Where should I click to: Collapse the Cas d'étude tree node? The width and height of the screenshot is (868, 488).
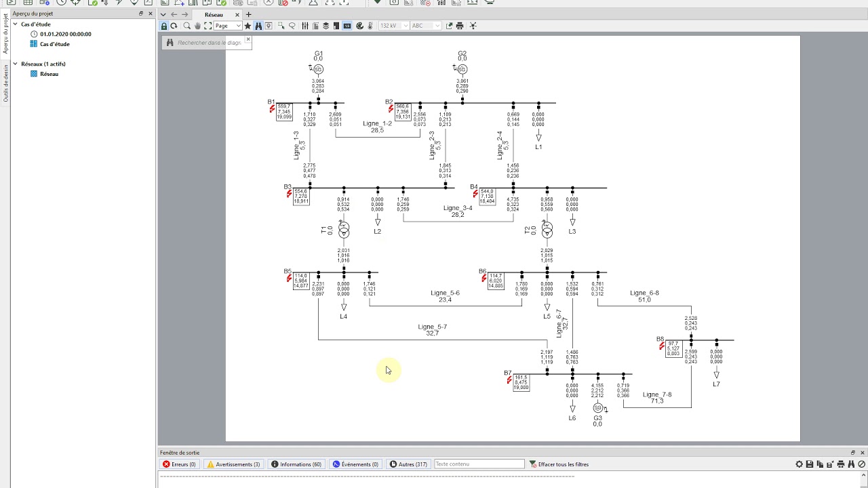click(15, 24)
